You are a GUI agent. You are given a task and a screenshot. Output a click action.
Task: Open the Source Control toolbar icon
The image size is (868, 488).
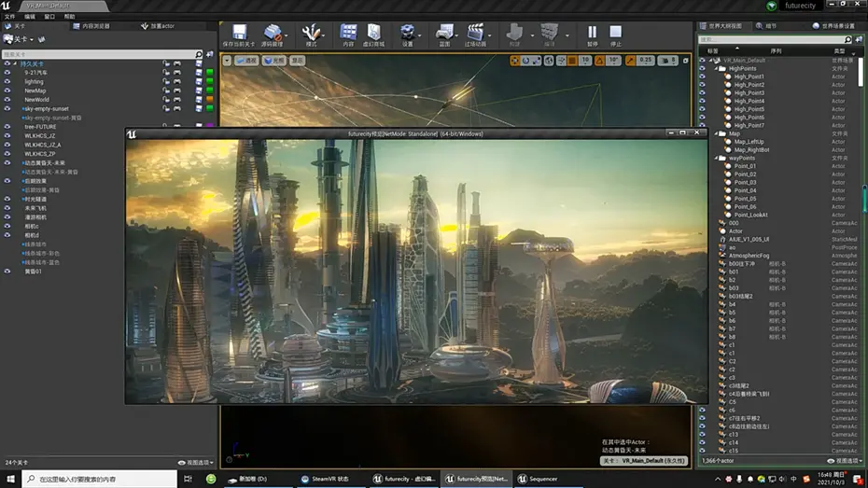pyautogui.click(x=272, y=32)
